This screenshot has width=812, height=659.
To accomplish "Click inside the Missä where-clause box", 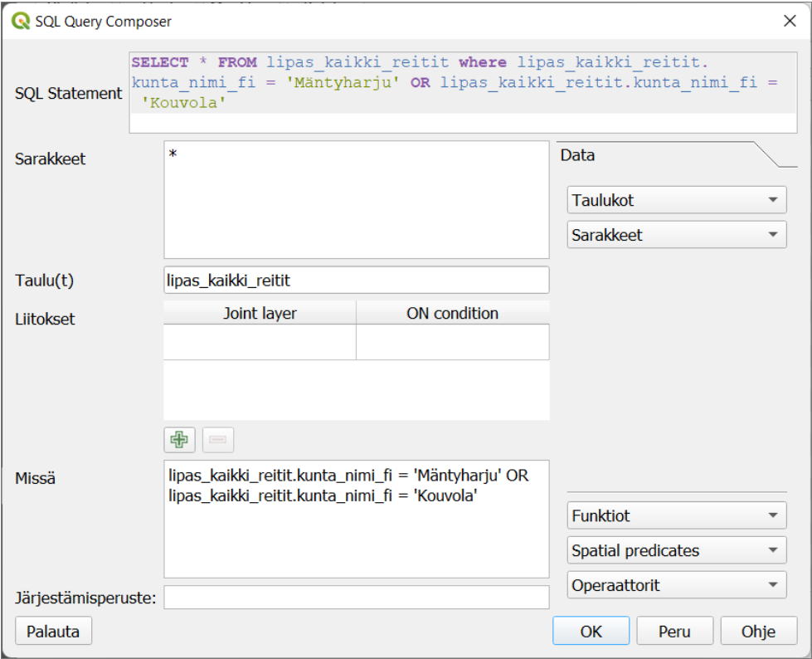I will [x=357, y=519].
